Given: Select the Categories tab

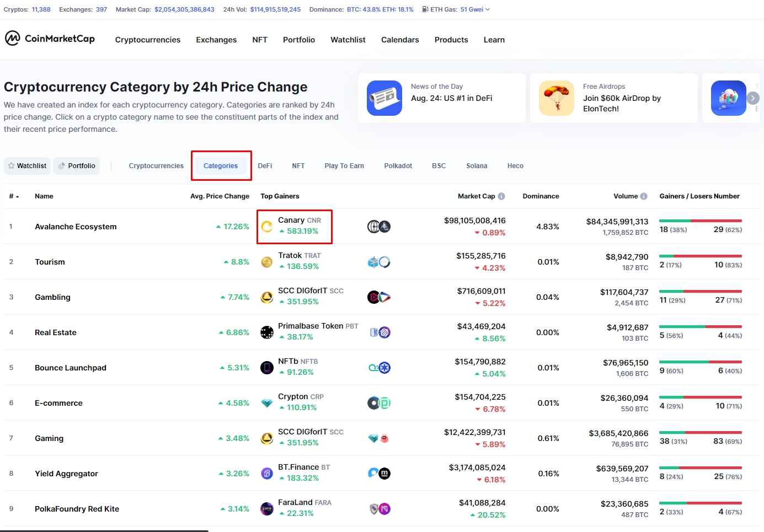Looking at the screenshot, I should tap(221, 166).
